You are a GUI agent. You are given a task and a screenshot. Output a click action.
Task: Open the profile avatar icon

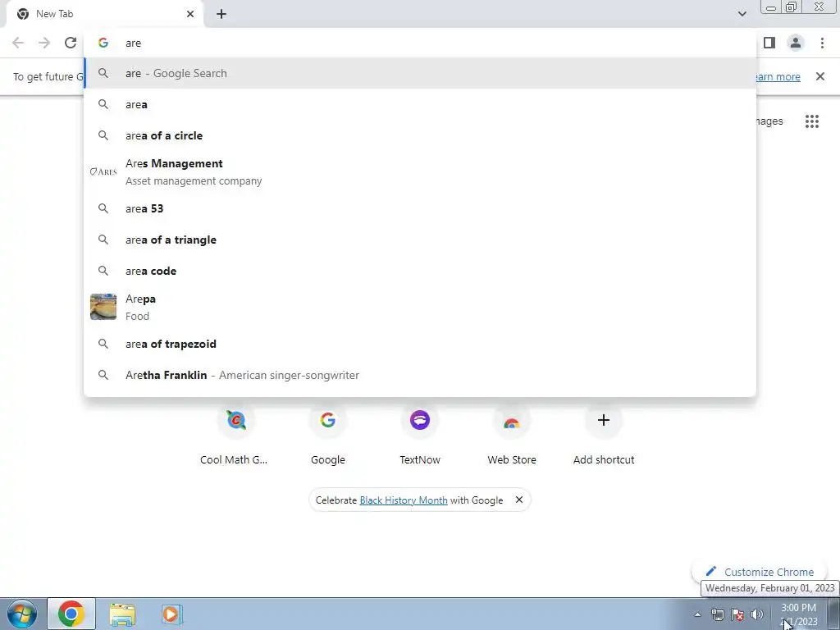click(796, 43)
